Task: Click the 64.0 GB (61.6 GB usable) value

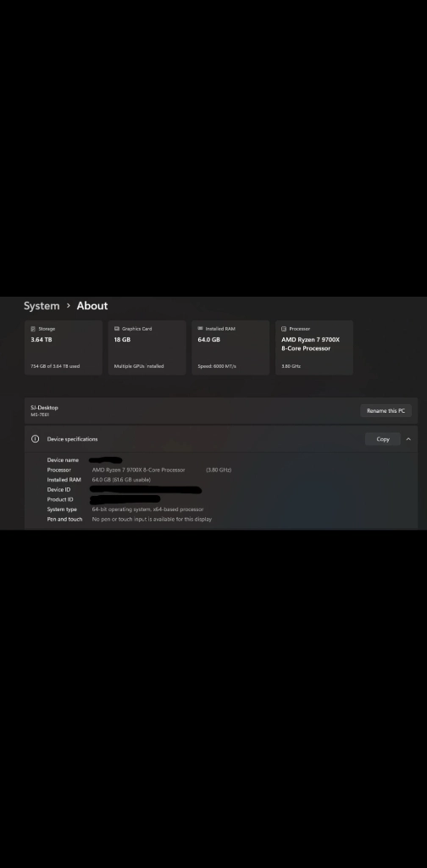Action: pos(121,480)
